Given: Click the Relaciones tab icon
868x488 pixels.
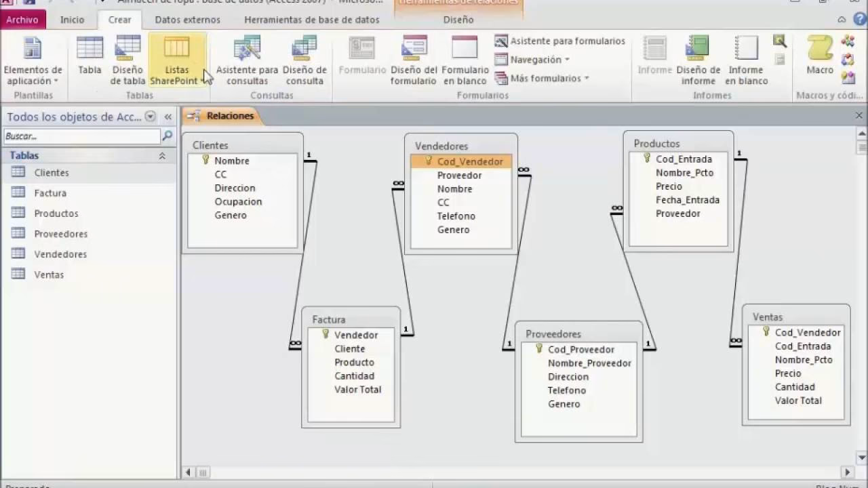Looking at the screenshot, I should 193,116.
